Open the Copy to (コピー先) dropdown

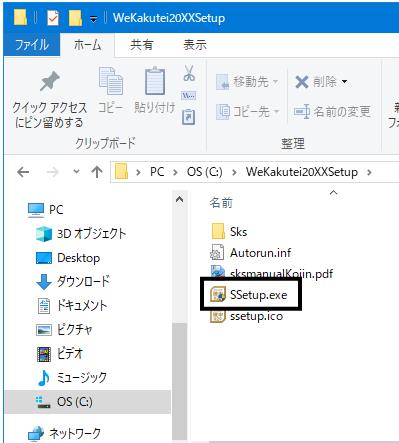(247, 111)
